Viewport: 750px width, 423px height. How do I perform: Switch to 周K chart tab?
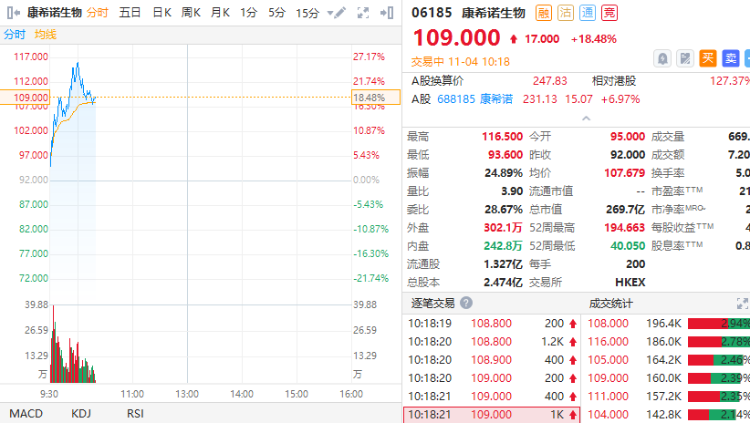point(191,12)
